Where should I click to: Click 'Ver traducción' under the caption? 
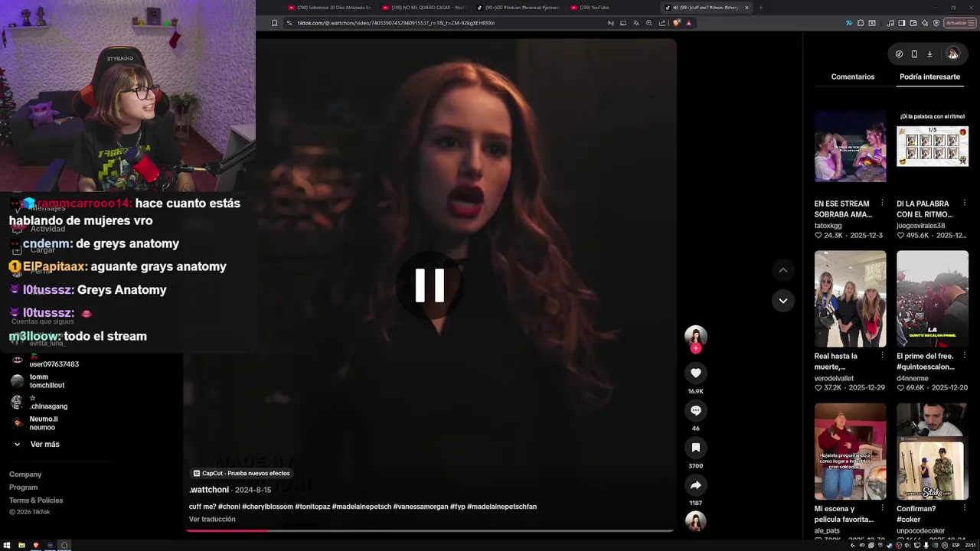(x=212, y=519)
